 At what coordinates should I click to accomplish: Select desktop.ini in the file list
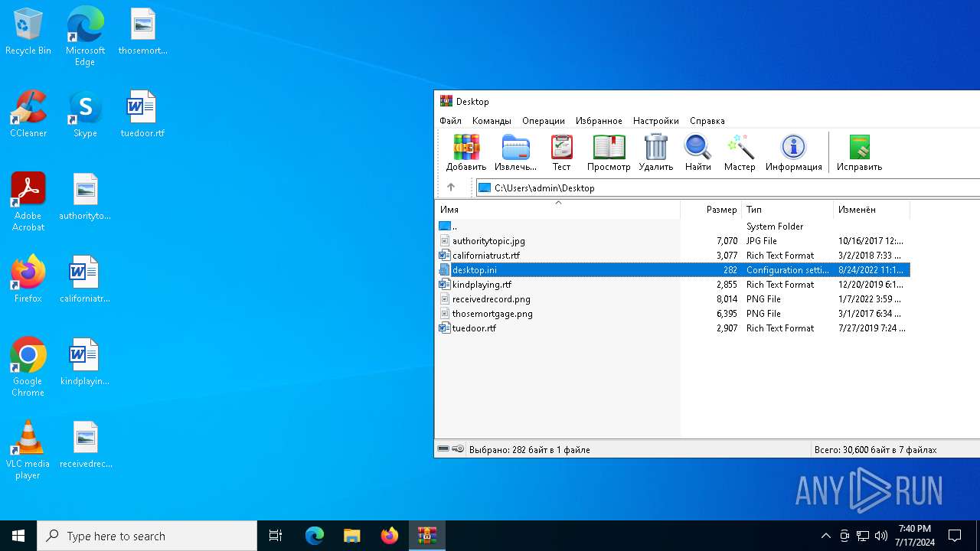[x=672, y=270]
